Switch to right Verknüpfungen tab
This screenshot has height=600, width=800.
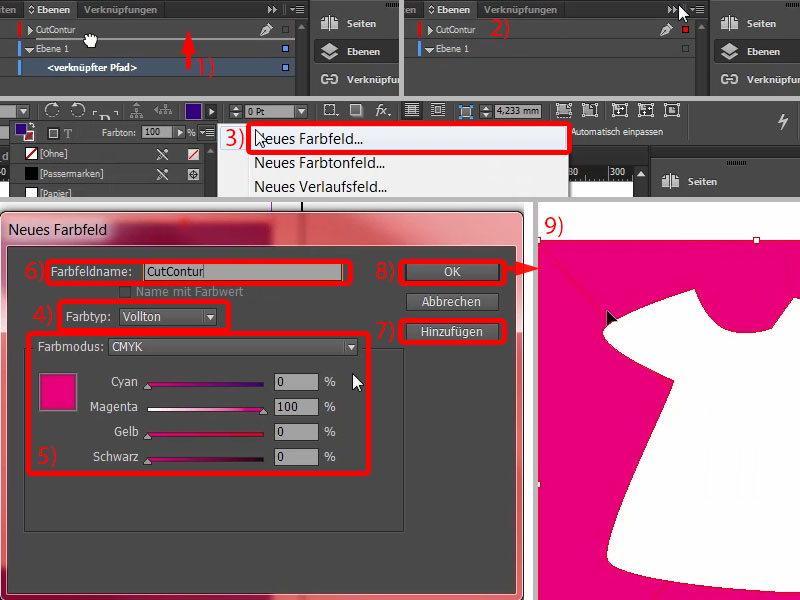tap(520, 9)
